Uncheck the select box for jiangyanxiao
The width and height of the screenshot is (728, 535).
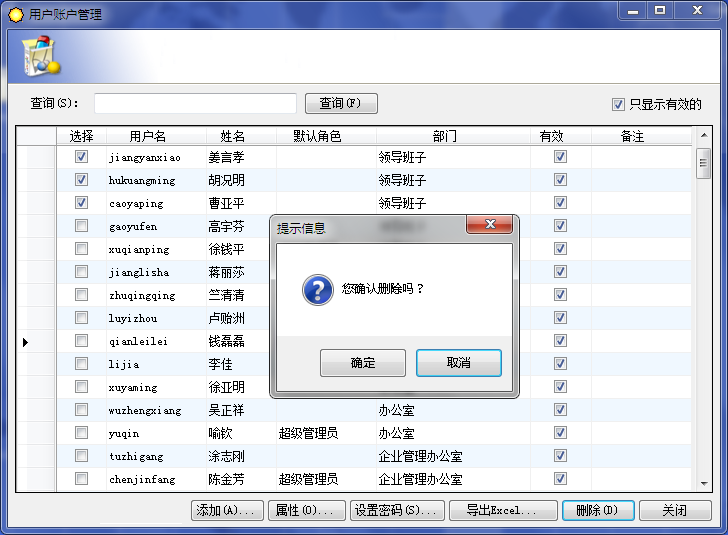[81, 157]
